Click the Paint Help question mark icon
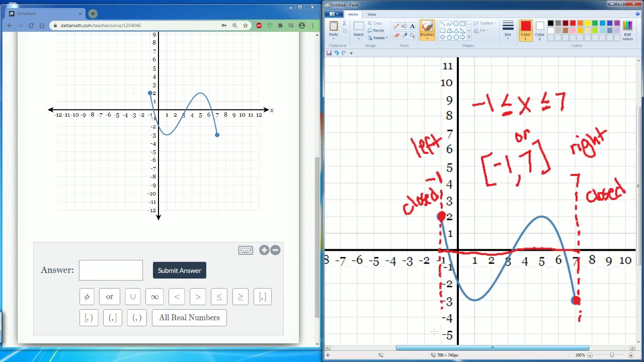 click(637, 14)
